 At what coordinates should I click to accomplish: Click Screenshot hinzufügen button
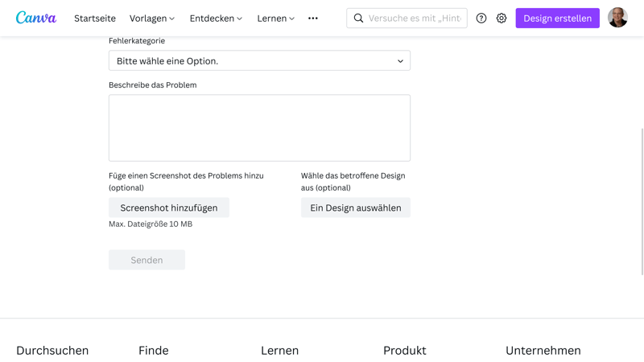click(169, 208)
